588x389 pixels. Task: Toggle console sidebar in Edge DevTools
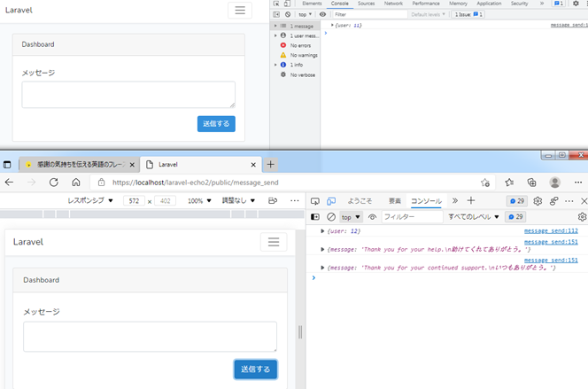pyautogui.click(x=315, y=217)
